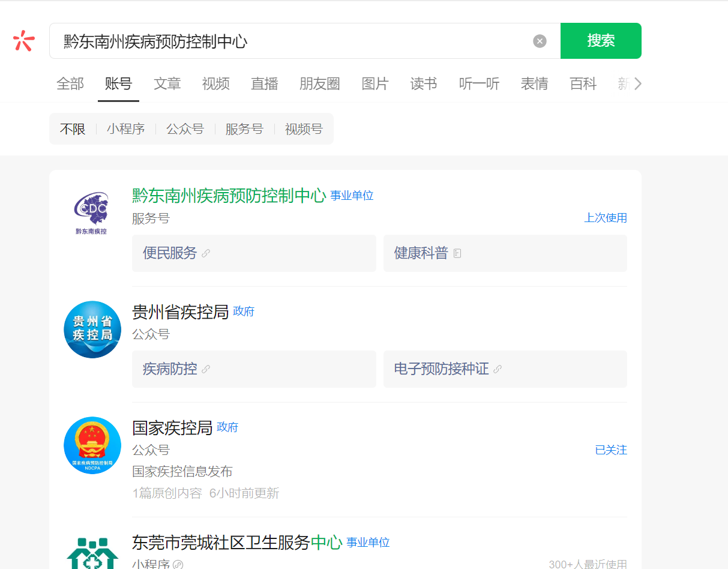Clear the search box with the X icon
Image resolution: width=728 pixels, height=569 pixels.
540,41
